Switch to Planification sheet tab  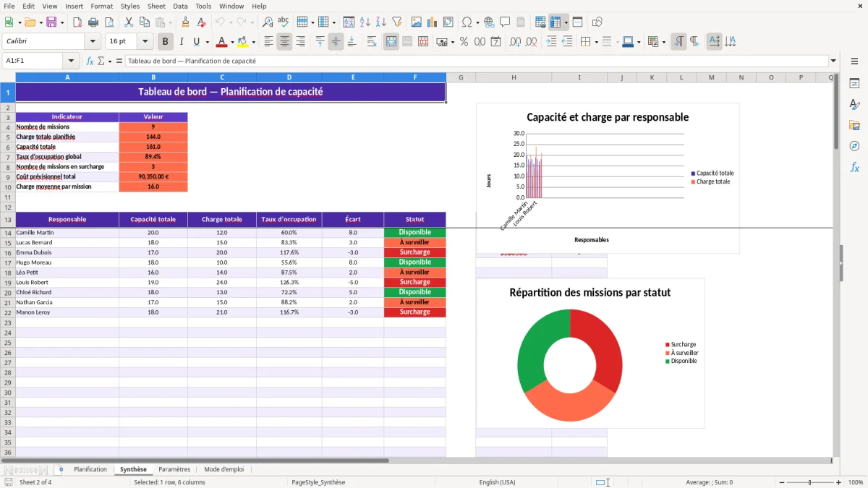tap(90, 469)
